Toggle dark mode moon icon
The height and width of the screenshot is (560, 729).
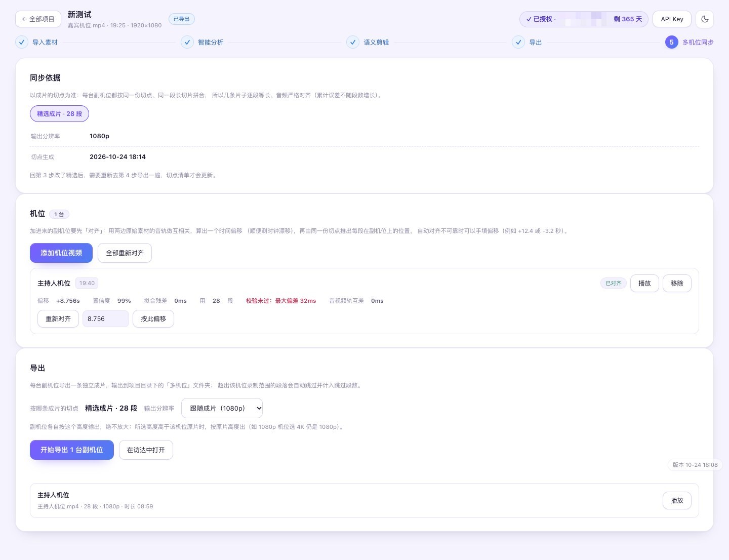705,19
